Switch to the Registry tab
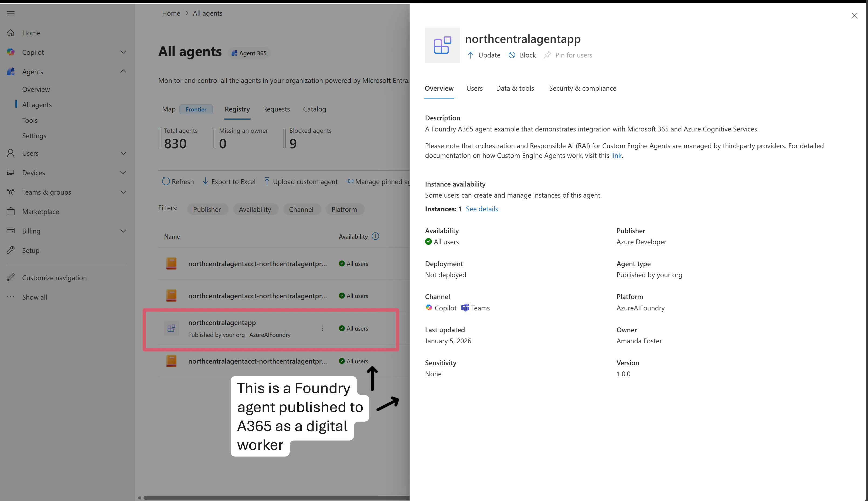Screen dimensions: 868x501 pyautogui.click(x=237, y=109)
